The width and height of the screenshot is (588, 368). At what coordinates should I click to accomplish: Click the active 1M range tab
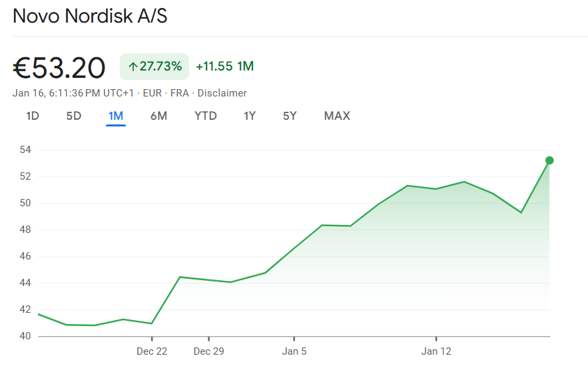(x=116, y=116)
